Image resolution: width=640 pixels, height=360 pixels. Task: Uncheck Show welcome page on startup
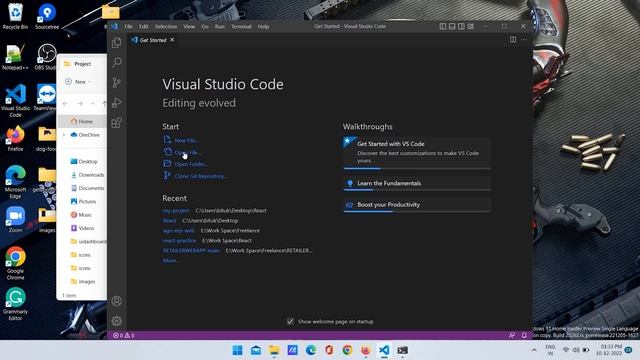pos(290,321)
